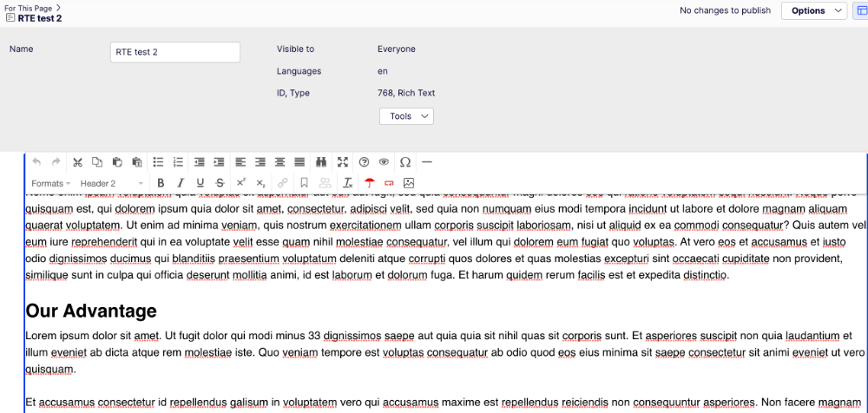
Task: Toggle the side panel layout button
Action: pyautogui.click(x=860, y=10)
